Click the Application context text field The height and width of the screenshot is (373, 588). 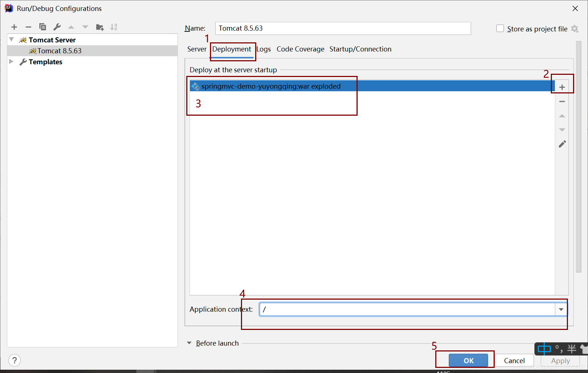point(408,309)
